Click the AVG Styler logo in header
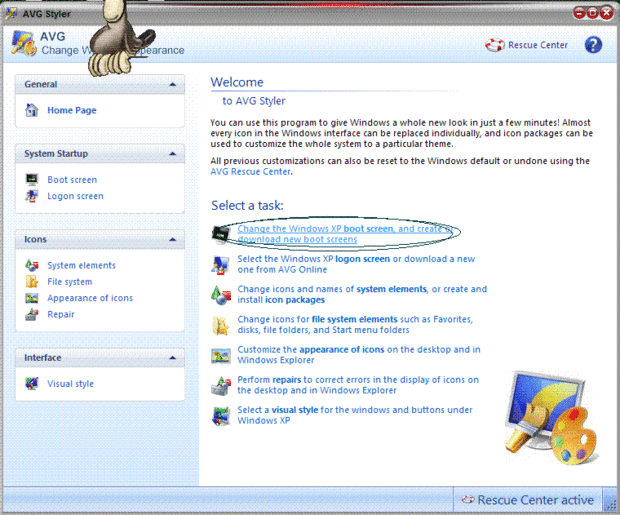The image size is (620, 515). point(24,44)
